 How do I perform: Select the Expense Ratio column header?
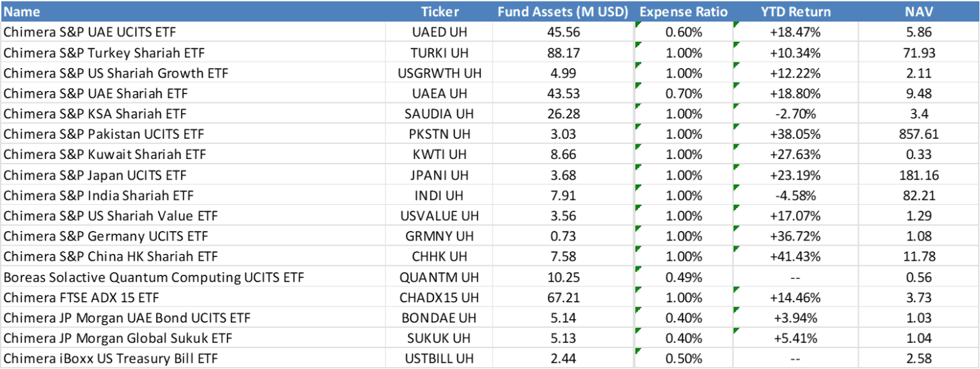point(683,11)
